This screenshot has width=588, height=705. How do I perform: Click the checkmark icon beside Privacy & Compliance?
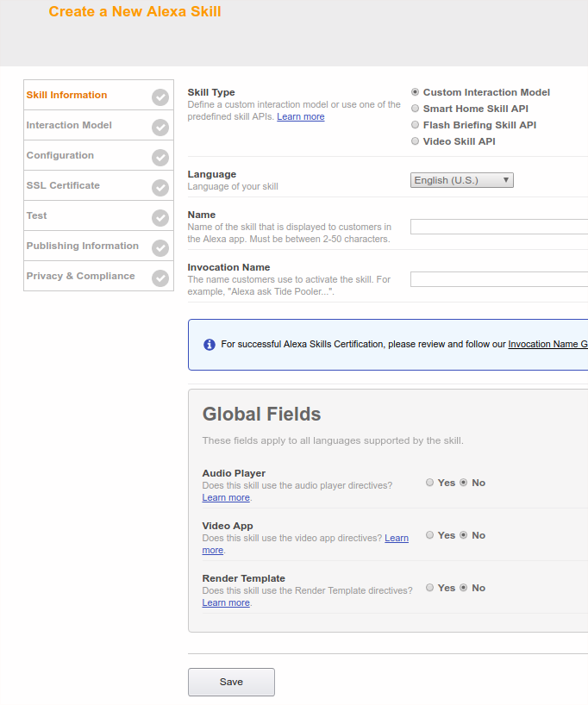[x=160, y=278]
